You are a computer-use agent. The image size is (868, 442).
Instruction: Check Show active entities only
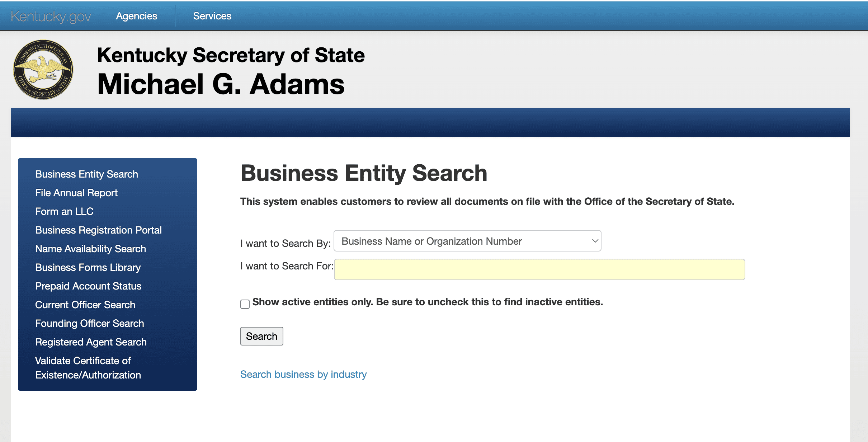tap(245, 304)
